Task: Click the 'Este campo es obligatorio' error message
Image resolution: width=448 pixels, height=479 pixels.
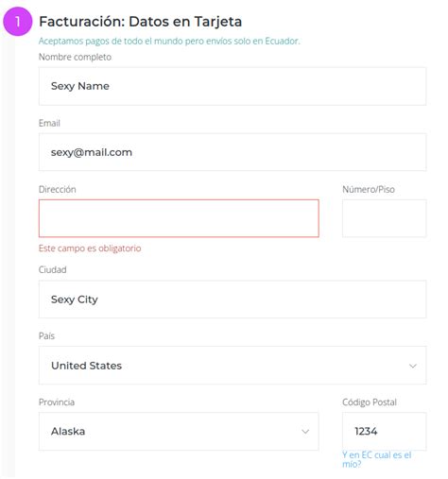Action: (x=90, y=248)
